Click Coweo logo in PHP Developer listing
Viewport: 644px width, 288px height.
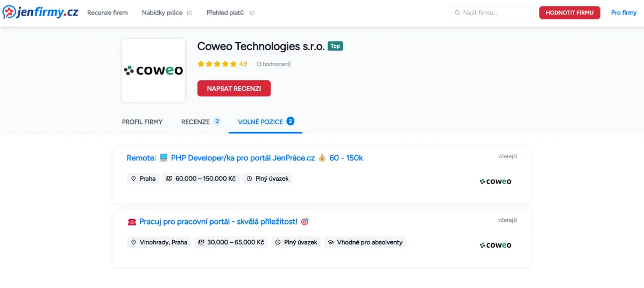[x=496, y=181]
